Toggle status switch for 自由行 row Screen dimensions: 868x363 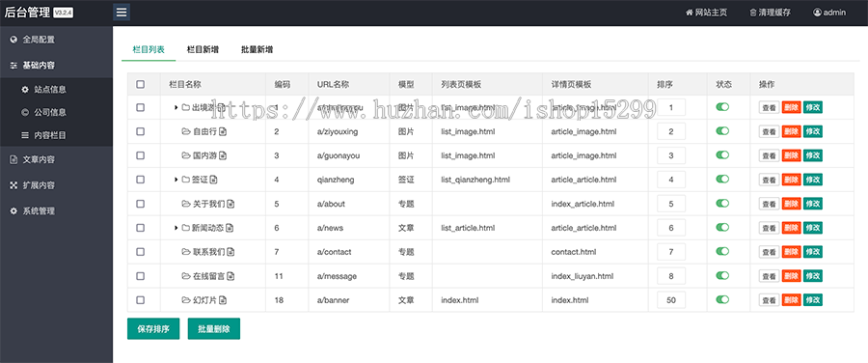pyautogui.click(x=722, y=131)
